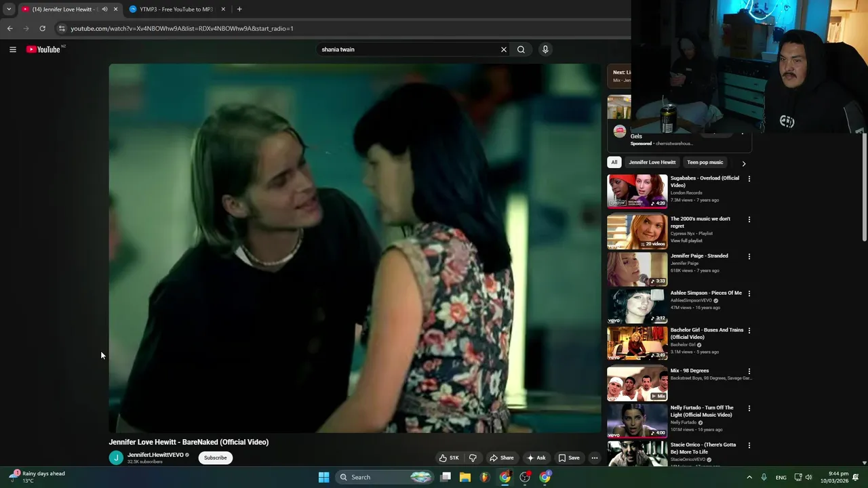
Task: Open File Explorer from taskbar
Action: click(x=465, y=477)
